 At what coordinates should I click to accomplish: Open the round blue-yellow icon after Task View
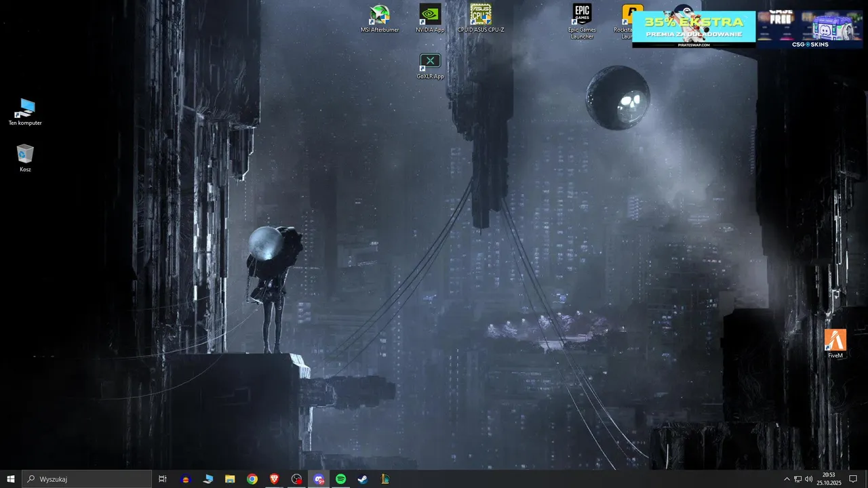tap(186, 479)
